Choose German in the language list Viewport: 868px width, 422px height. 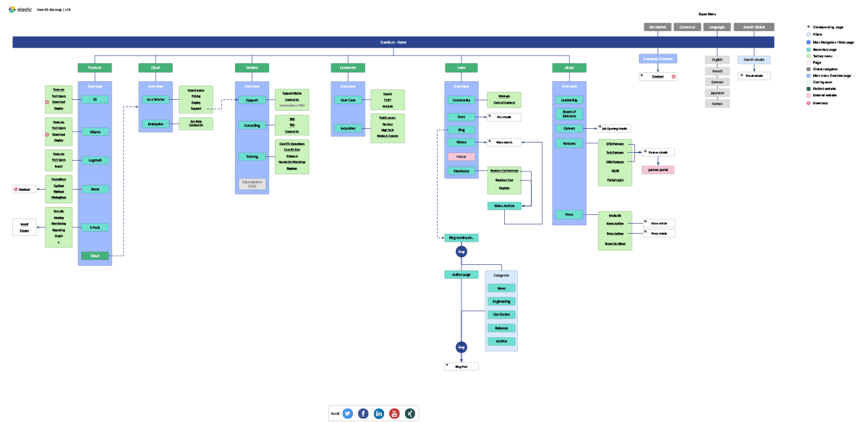pyautogui.click(x=717, y=82)
